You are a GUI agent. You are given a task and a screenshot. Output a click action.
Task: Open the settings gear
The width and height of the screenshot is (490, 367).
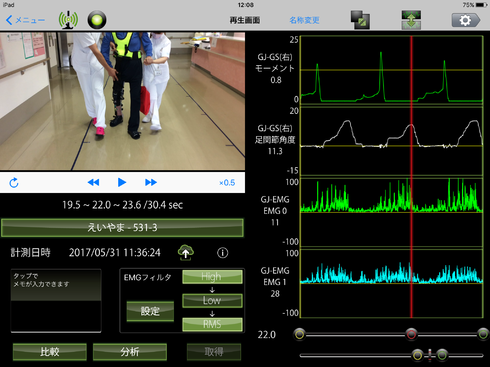(466, 20)
